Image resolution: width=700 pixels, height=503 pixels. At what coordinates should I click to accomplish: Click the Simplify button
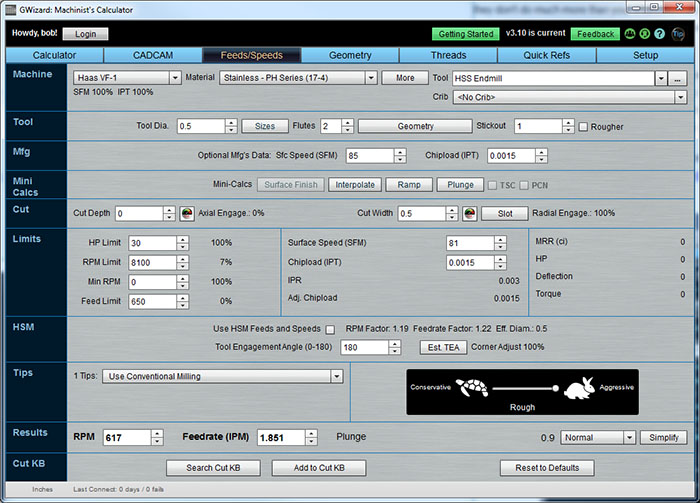664,437
